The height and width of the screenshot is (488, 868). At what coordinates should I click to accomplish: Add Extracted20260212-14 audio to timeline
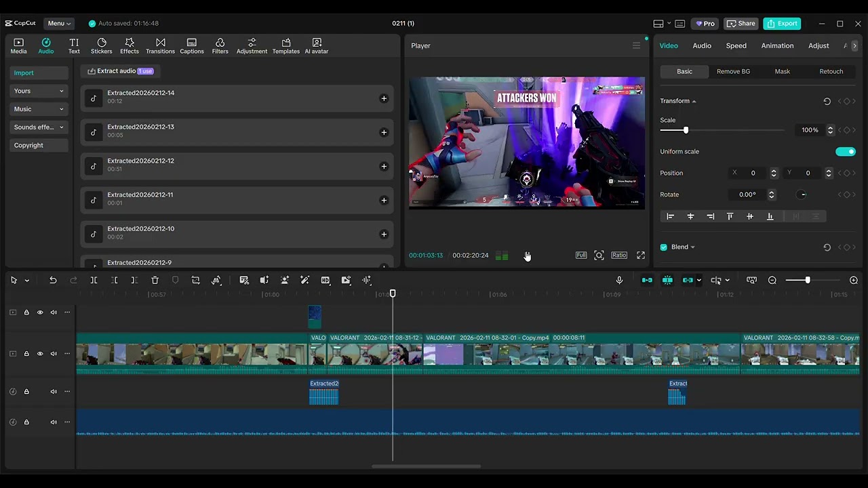pos(384,98)
